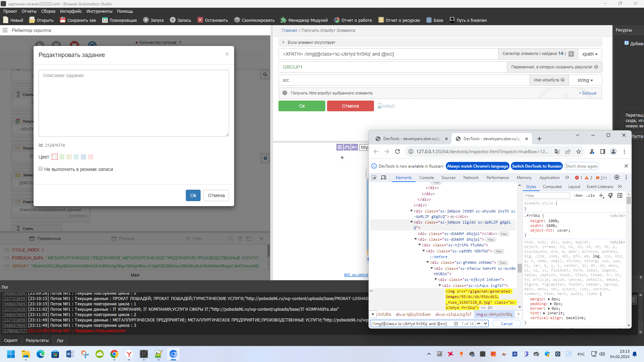Image resolution: width=644 pixels, height=362 pixels.
Task: Click the Stop (Остановить) red icon
Action: [x=200, y=20]
